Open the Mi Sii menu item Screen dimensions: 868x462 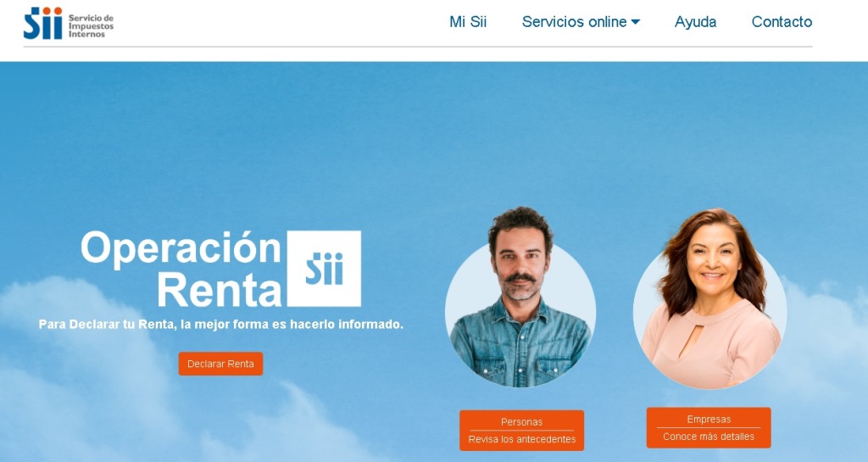pyautogui.click(x=468, y=22)
